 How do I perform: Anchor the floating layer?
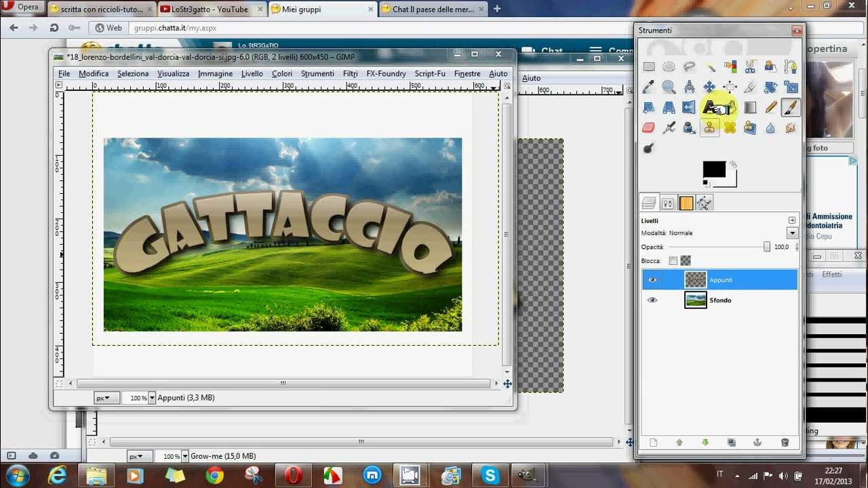(757, 443)
